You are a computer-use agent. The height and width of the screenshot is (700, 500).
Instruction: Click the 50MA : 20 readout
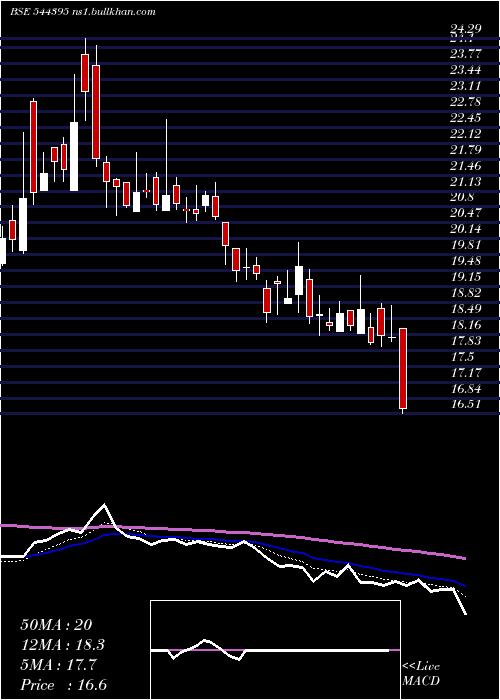click(56, 625)
